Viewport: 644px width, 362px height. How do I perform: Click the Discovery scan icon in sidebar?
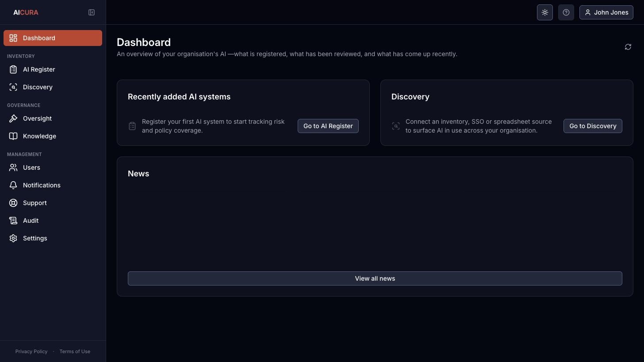tap(13, 87)
